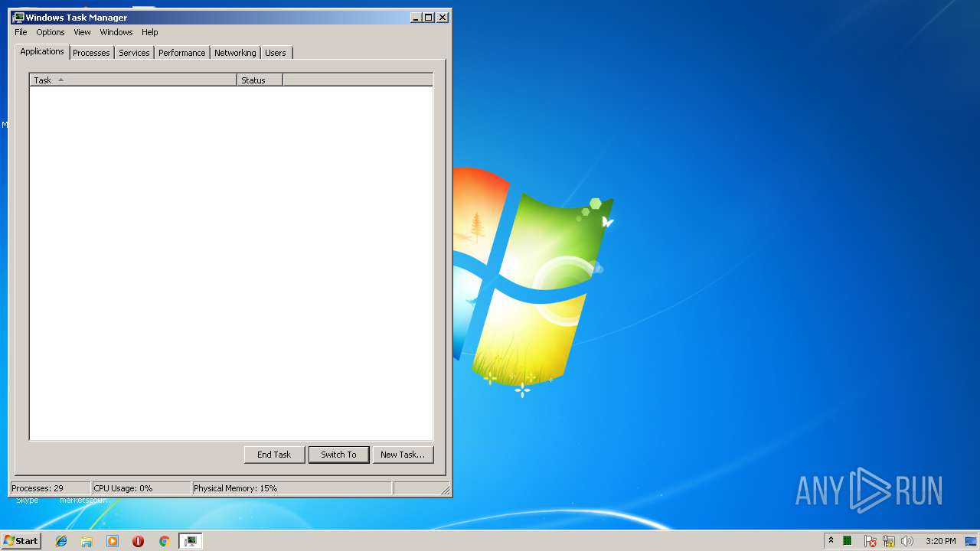Open the Windows menu
Image resolution: width=980 pixels, height=551 pixels.
116,32
